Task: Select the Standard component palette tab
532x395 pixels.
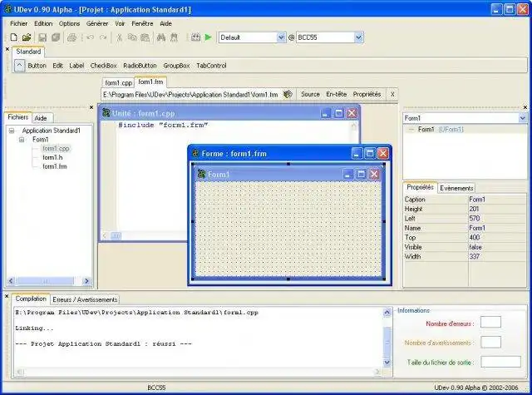Action: click(x=28, y=52)
